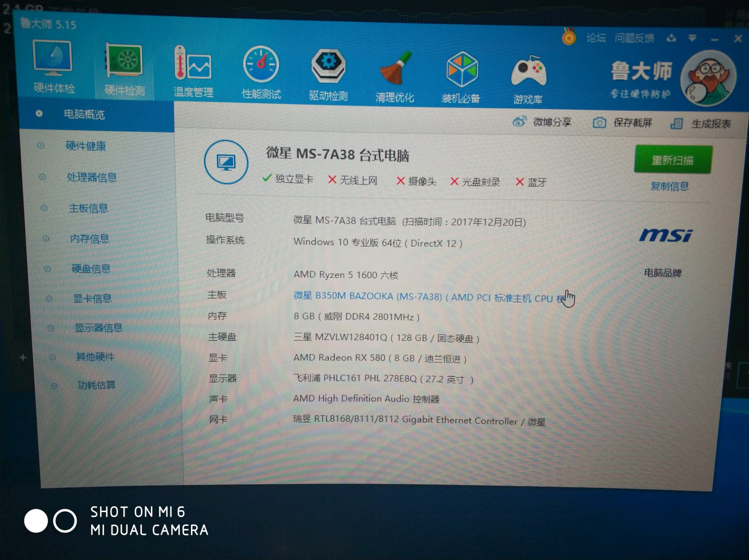Viewport: 749px width, 560px height.
Task: Click the 复制信息 link
Action: click(x=669, y=186)
